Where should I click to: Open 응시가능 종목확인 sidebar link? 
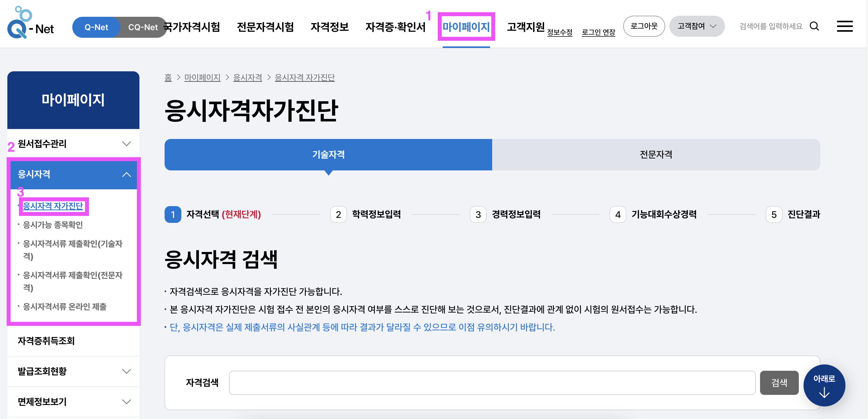coord(53,225)
